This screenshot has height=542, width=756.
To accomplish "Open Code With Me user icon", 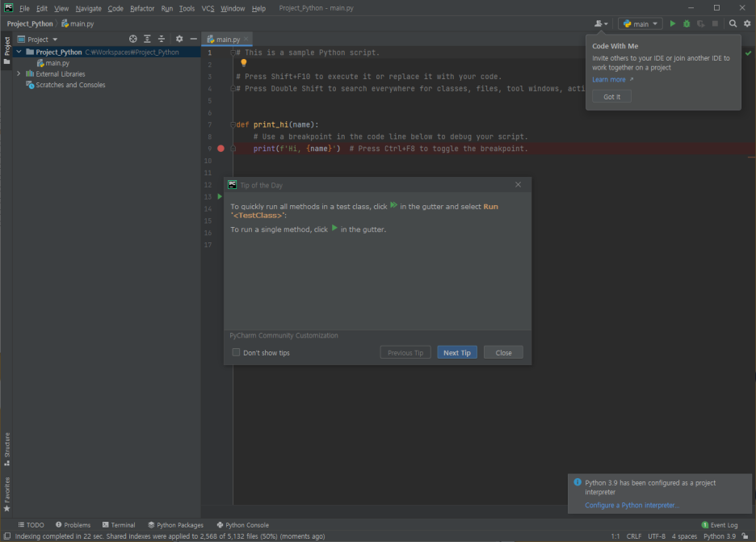I will coord(601,23).
